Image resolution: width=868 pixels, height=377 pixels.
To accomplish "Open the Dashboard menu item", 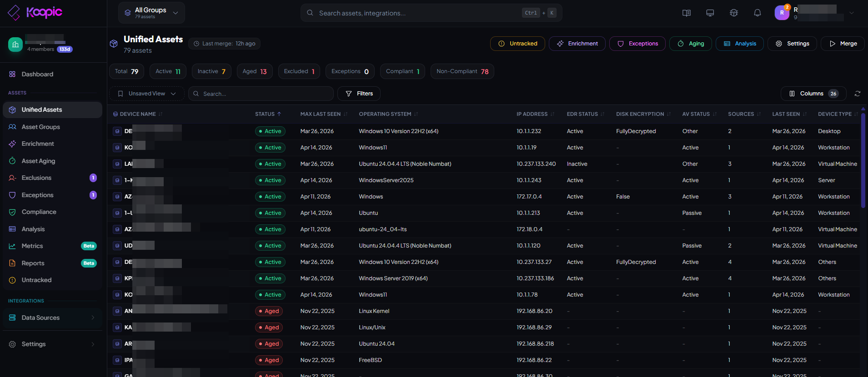I will point(37,74).
